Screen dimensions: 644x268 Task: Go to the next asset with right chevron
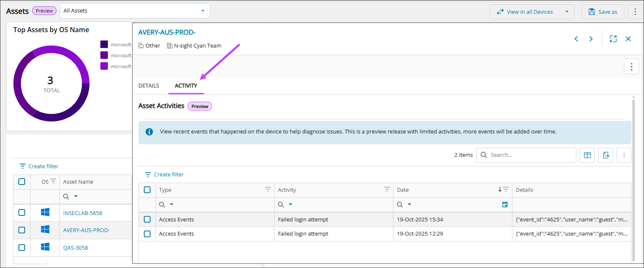(x=591, y=39)
